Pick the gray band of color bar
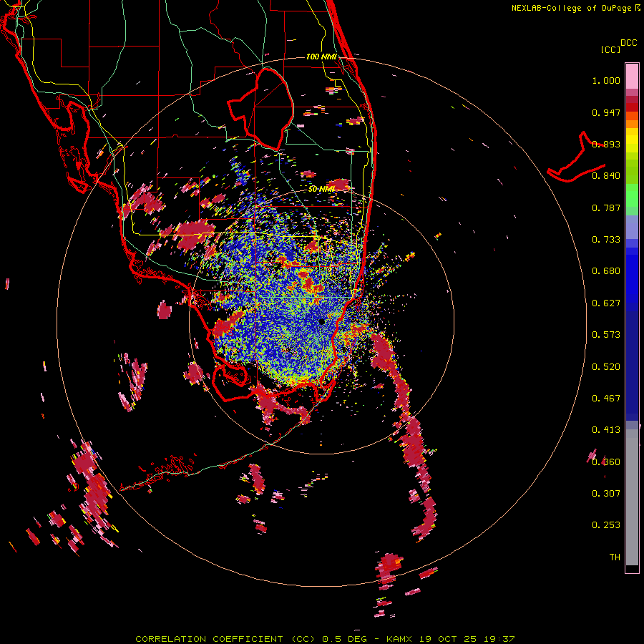Screen dimensions: 644x644 [x=632, y=497]
